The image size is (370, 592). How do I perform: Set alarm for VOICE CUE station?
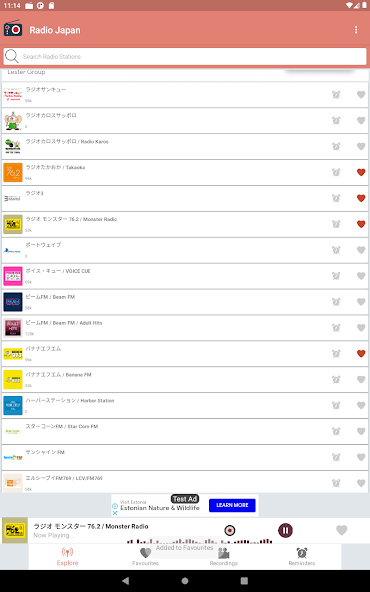pyautogui.click(x=336, y=276)
